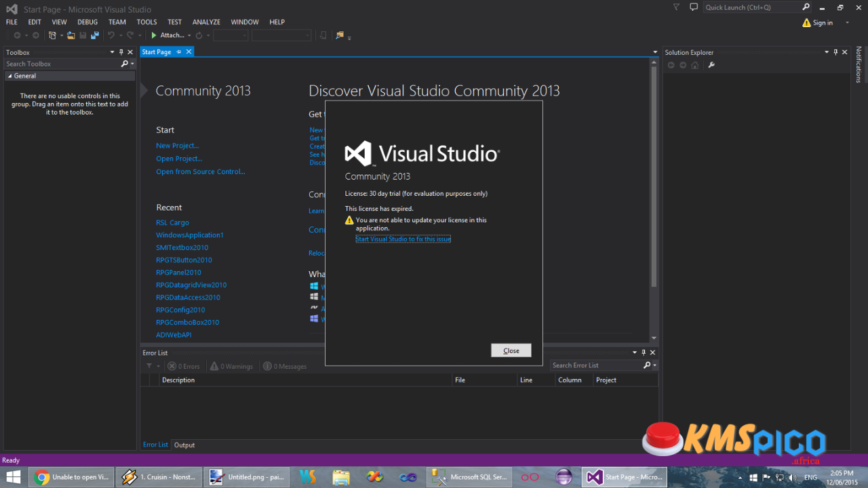Image resolution: width=868 pixels, height=488 pixels.
Task: Click the Search Toolbox magnifier icon
Action: pos(124,64)
